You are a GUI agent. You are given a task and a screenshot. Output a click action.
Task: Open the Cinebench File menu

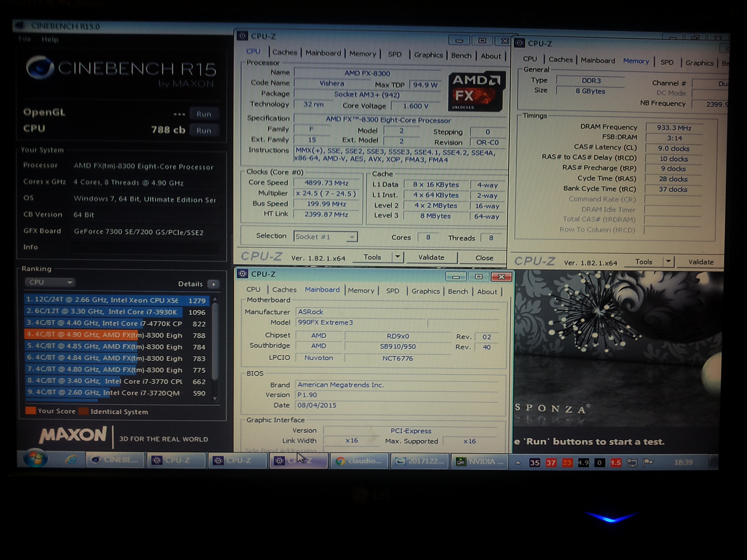pyautogui.click(x=25, y=39)
